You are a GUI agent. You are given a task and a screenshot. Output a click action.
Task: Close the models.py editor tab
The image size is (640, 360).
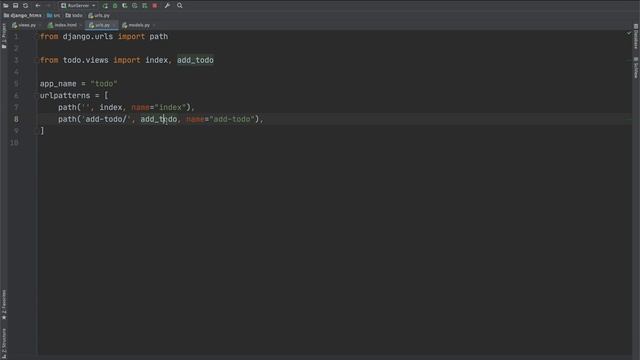point(154,25)
